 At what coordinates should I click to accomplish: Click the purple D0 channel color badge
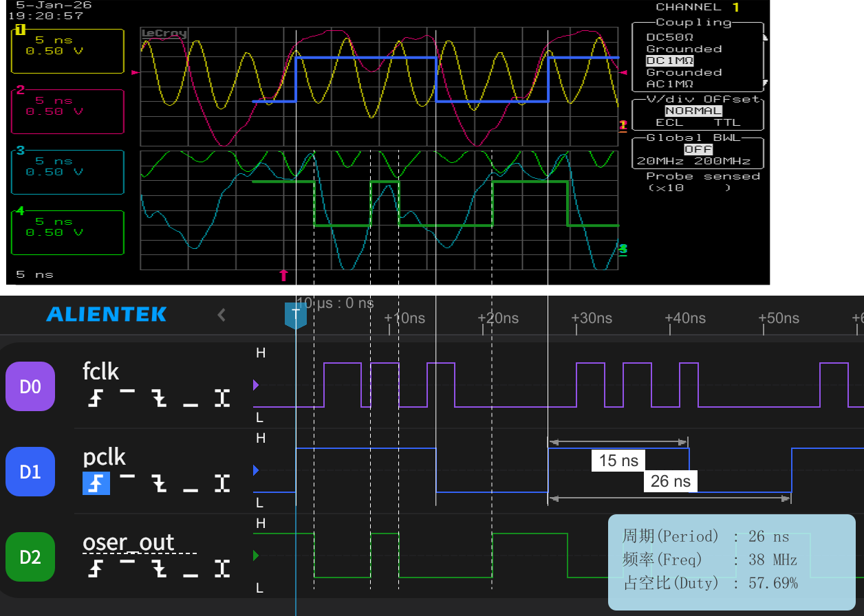tap(30, 386)
